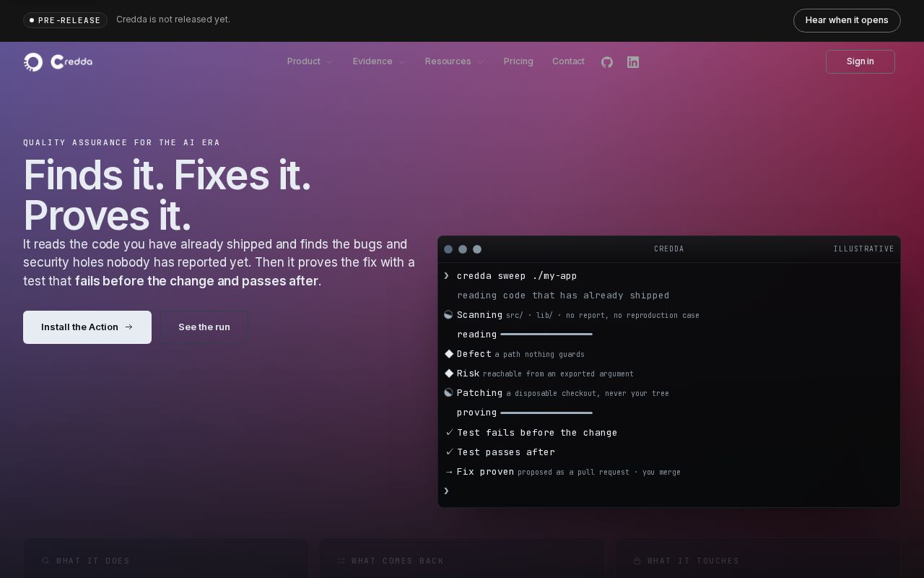
Task: Click the ILLUSTRATIVE label on terminal
Action: coord(864,249)
